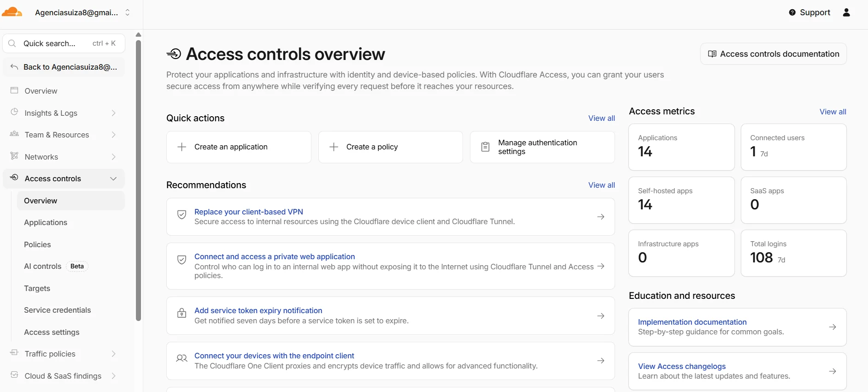
Task: Open Access settings in sidebar
Action: point(52,332)
